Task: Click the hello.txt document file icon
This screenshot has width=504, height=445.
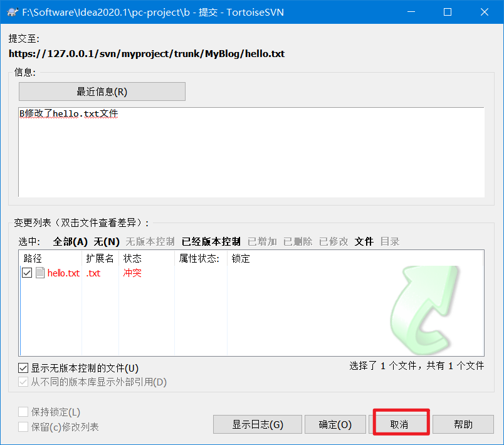Action: point(40,273)
